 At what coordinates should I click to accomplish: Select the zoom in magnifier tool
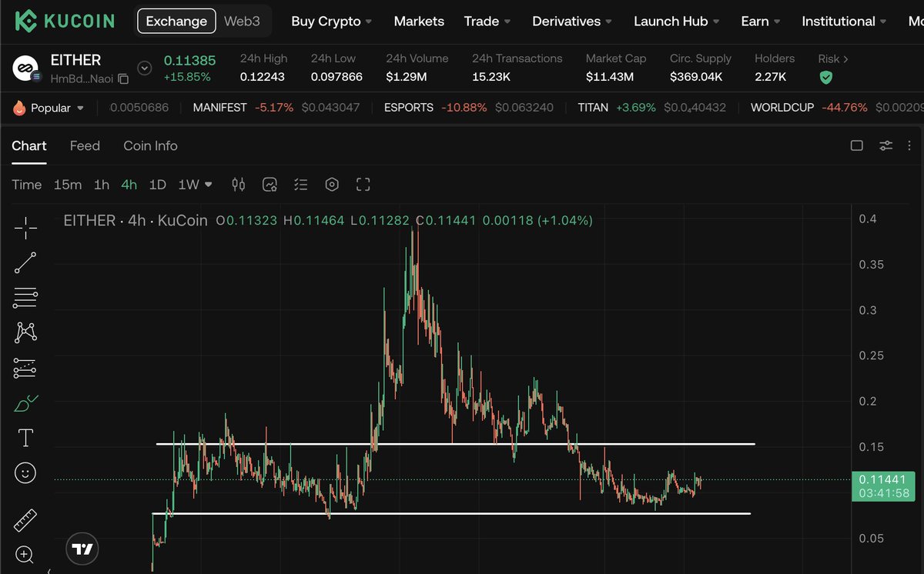click(24, 555)
